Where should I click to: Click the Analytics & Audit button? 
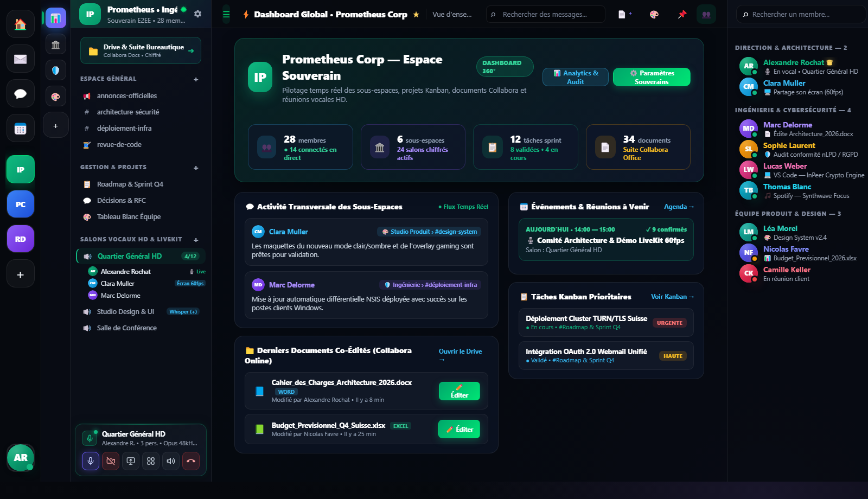[x=576, y=77]
